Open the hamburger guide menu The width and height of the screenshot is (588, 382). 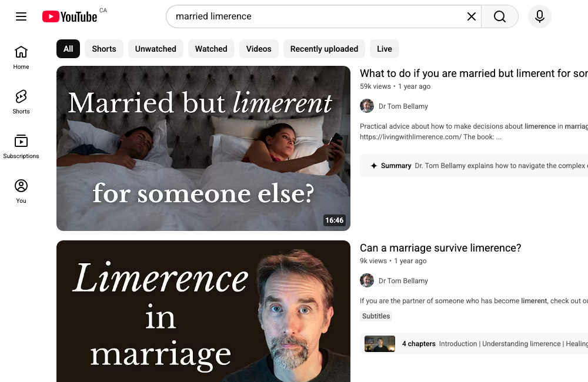[x=21, y=16]
